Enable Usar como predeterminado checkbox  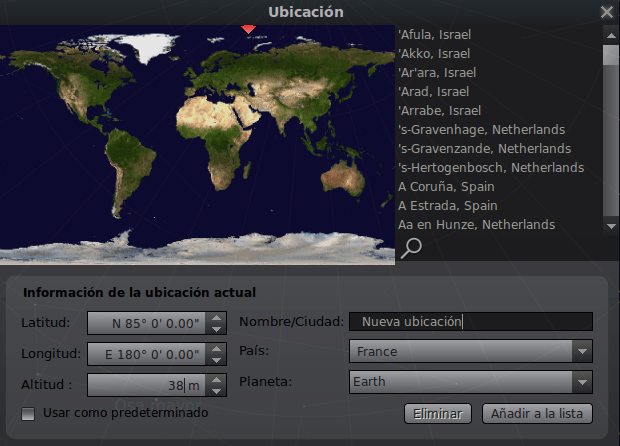click(28, 414)
